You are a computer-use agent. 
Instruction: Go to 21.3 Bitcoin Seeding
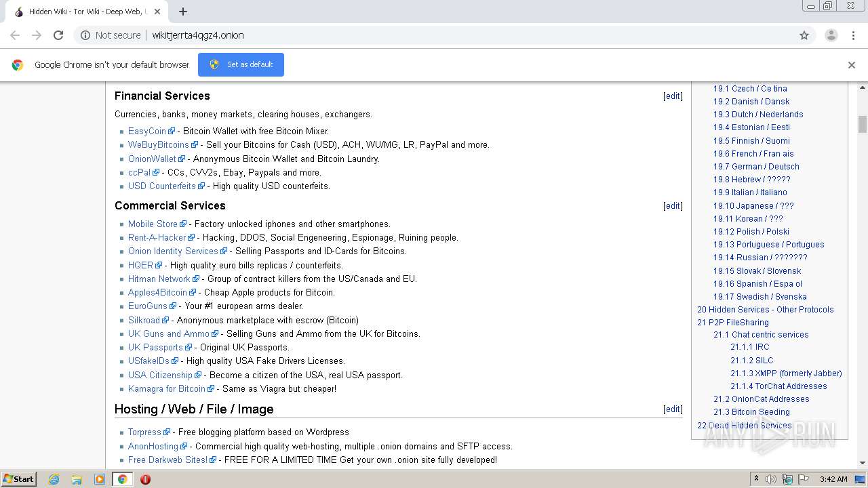coord(751,412)
